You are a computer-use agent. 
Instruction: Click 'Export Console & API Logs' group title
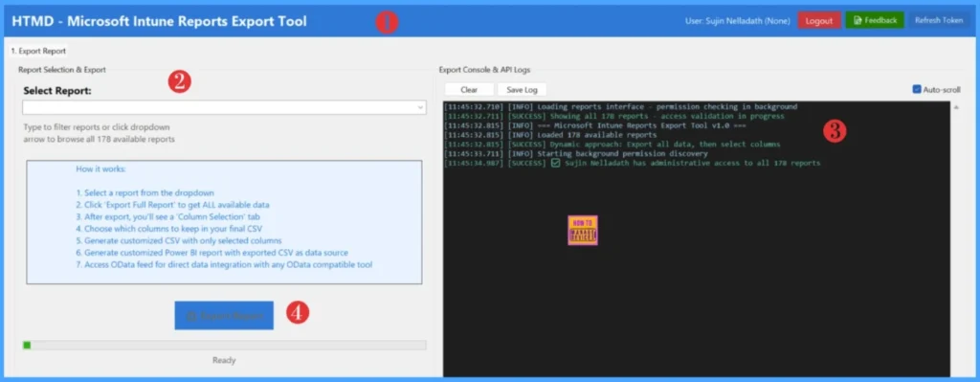(x=484, y=69)
